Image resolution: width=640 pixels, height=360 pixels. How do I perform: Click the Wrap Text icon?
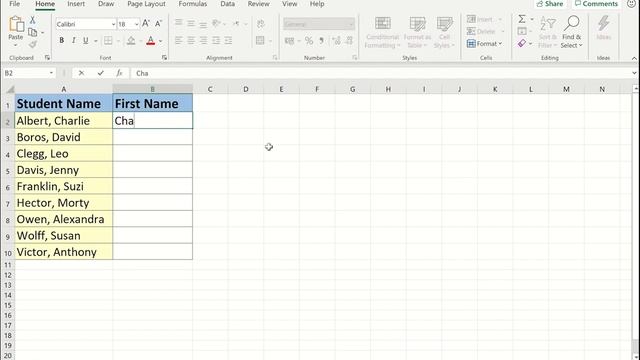260,24
